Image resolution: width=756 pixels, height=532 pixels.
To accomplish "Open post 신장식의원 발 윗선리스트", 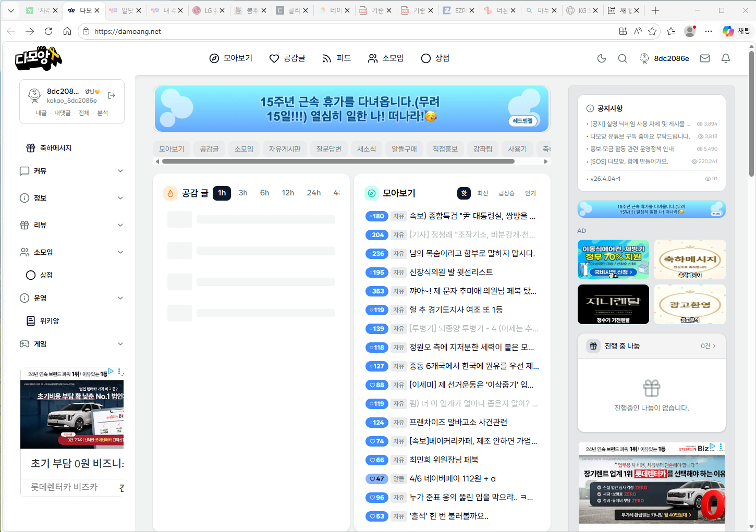I will point(451,272).
